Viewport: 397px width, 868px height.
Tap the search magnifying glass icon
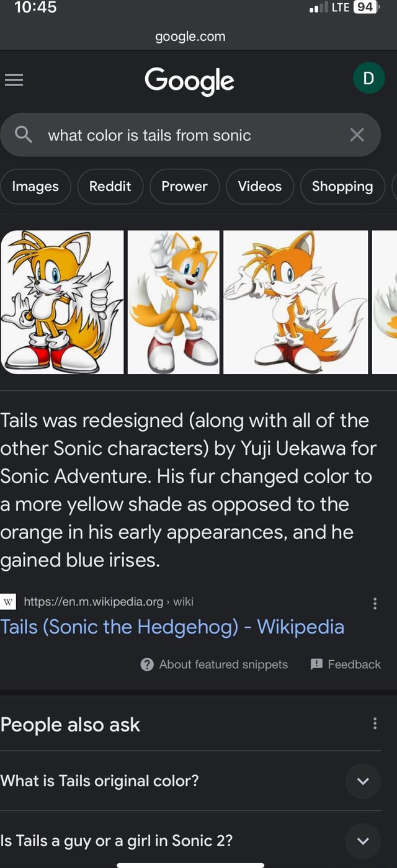point(24,135)
